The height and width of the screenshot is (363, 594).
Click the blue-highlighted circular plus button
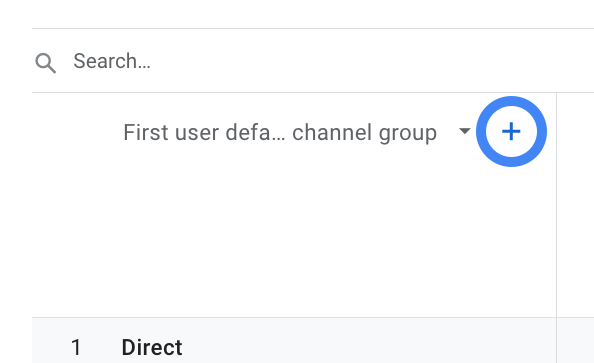pos(511,131)
